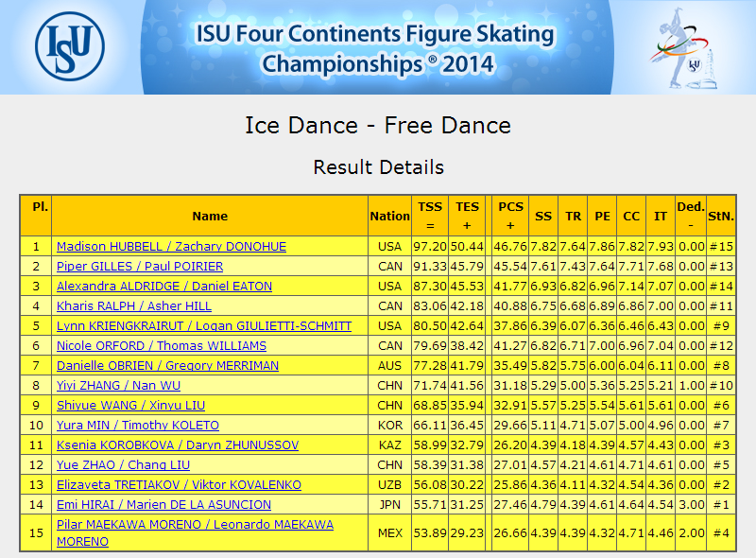756x558 pixels.
Task: Click the TSS column header
Action: click(x=430, y=216)
